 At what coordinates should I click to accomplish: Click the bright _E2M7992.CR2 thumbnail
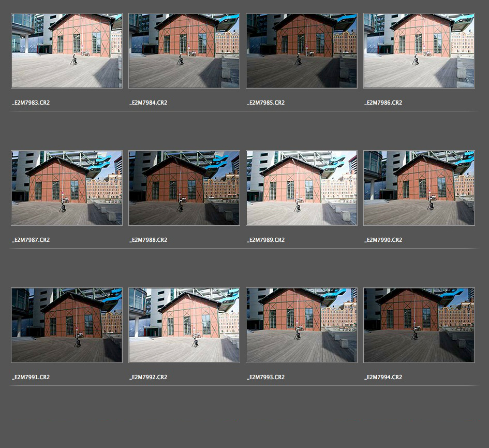(x=184, y=325)
